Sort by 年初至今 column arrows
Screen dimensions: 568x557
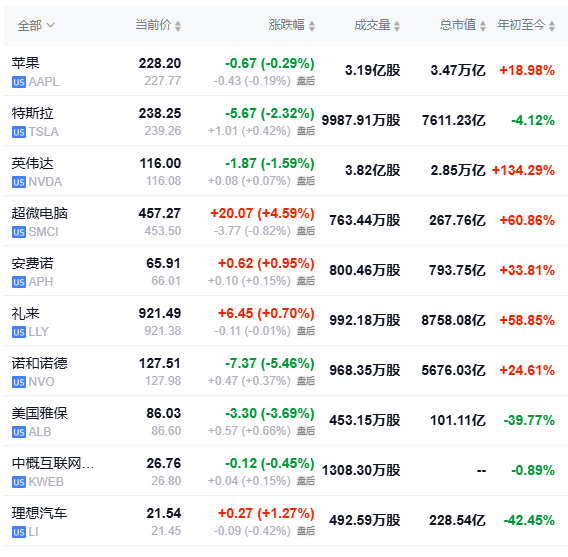point(552,26)
